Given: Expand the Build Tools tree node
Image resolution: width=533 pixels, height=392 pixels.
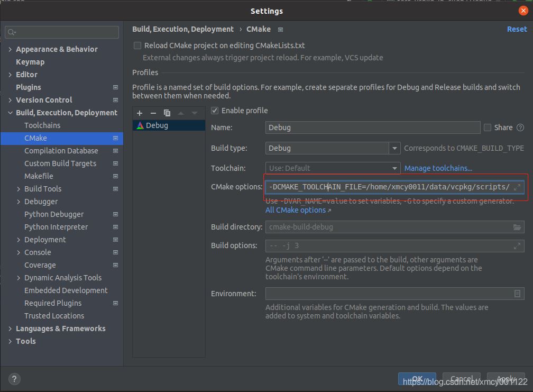Looking at the screenshot, I should point(19,189).
